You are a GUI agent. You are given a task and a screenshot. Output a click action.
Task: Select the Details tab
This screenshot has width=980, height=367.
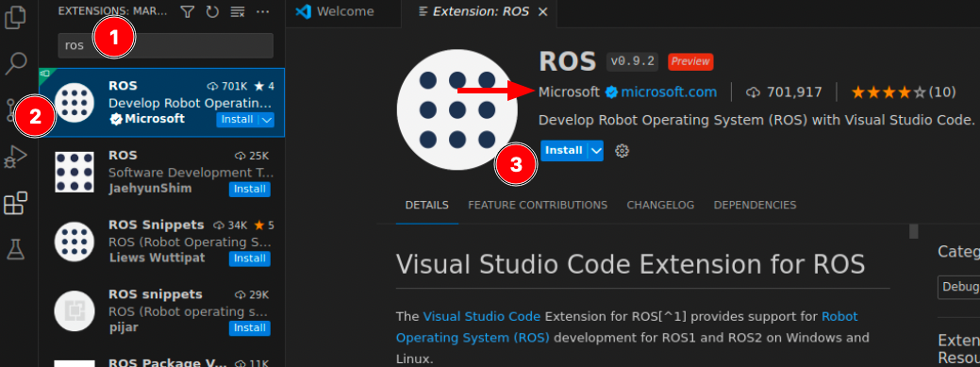tap(427, 205)
